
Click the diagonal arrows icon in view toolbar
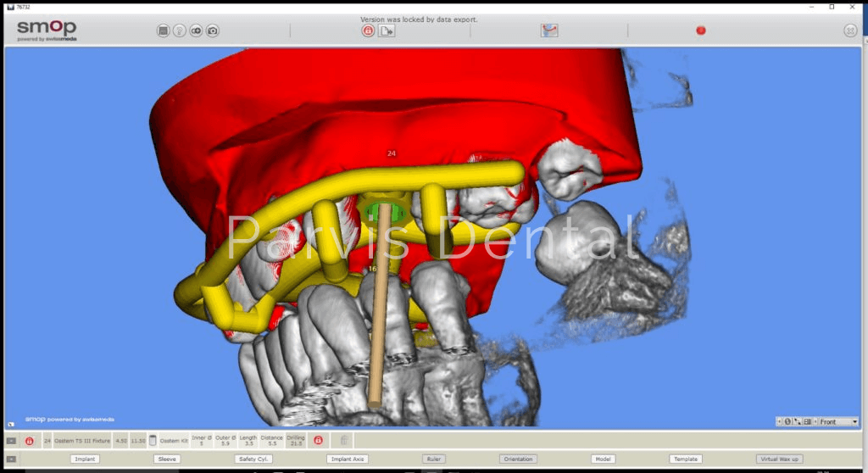(x=797, y=421)
